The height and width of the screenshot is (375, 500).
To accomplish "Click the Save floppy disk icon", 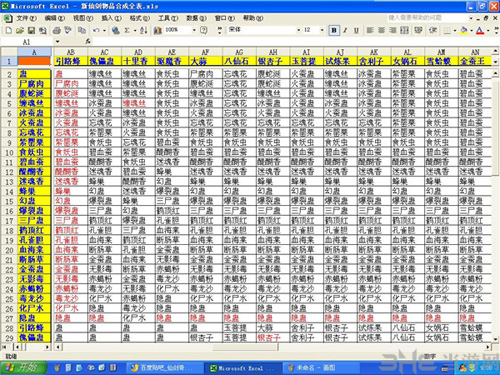I will pyautogui.click(x=31, y=30).
